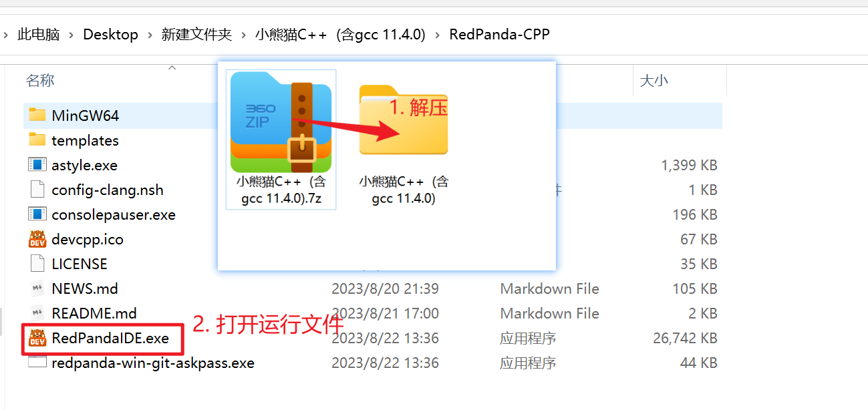Open the RedPandaIDE.exe application icon

click(x=37, y=339)
